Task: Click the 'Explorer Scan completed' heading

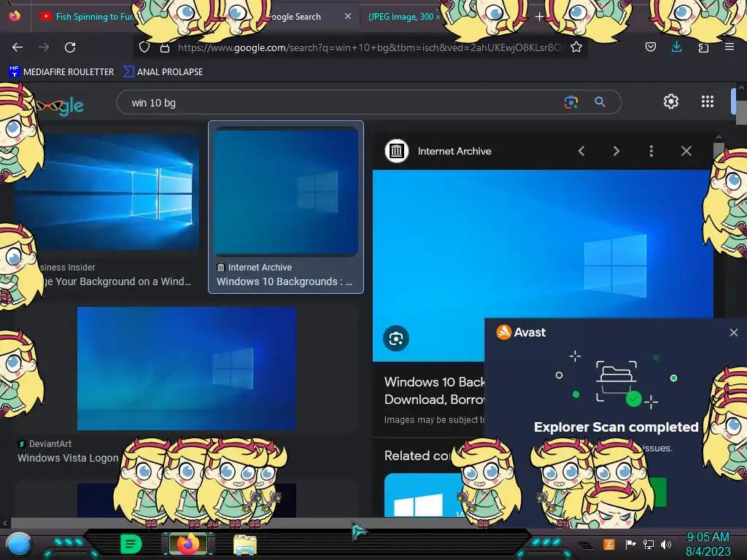Action: tap(616, 427)
